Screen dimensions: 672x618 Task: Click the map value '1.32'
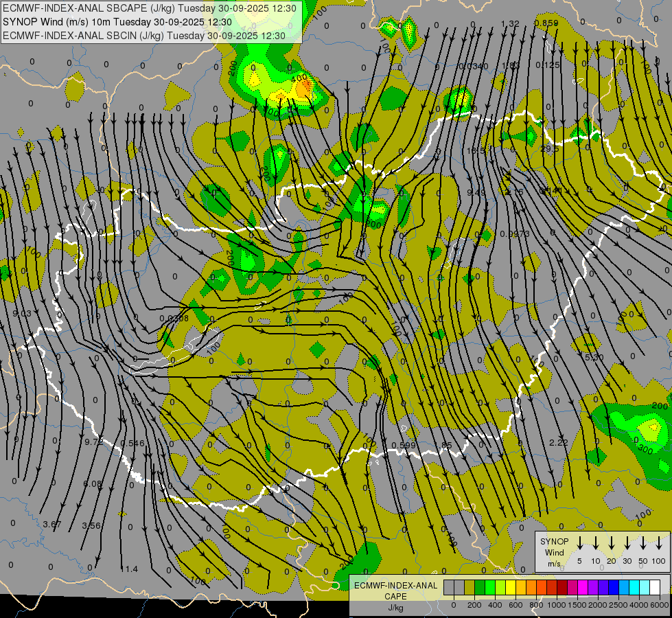click(510, 24)
